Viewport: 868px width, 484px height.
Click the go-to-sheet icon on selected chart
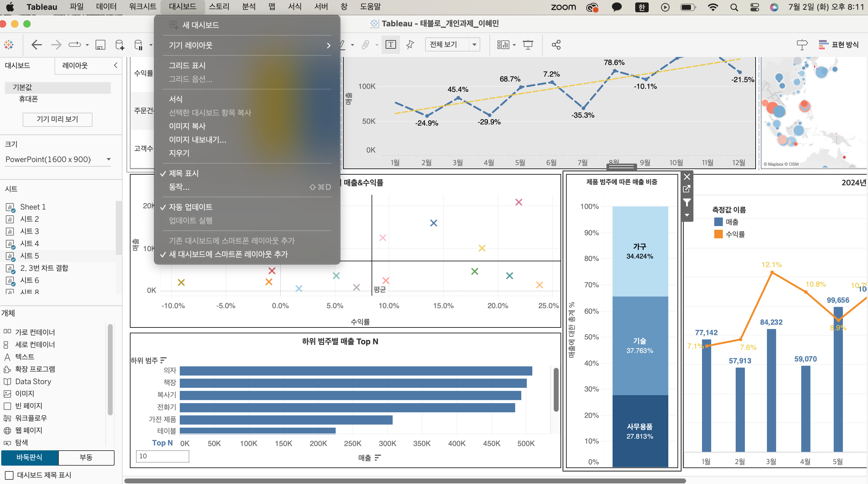coord(687,189)
